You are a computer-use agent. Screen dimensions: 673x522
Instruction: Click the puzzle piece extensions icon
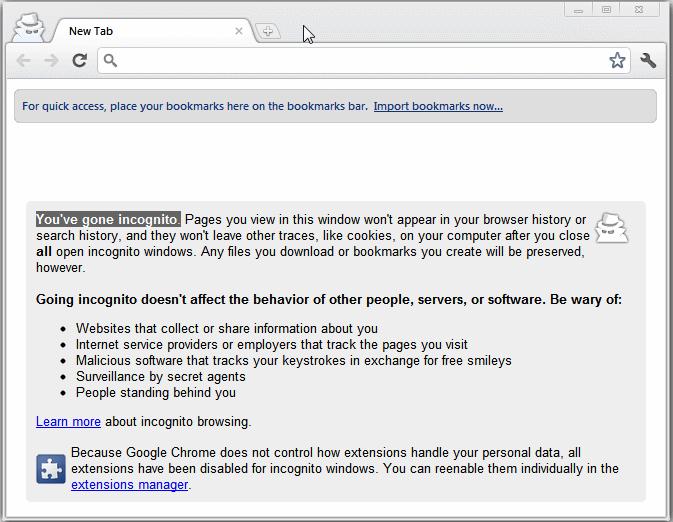[51, 468]
